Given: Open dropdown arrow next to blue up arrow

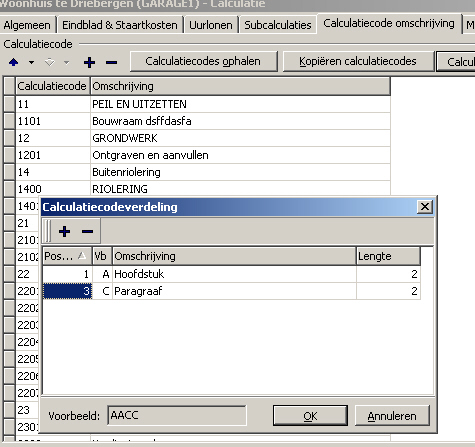Looking at the screenshot, I should pyautogui.click(x=31, y=62).
